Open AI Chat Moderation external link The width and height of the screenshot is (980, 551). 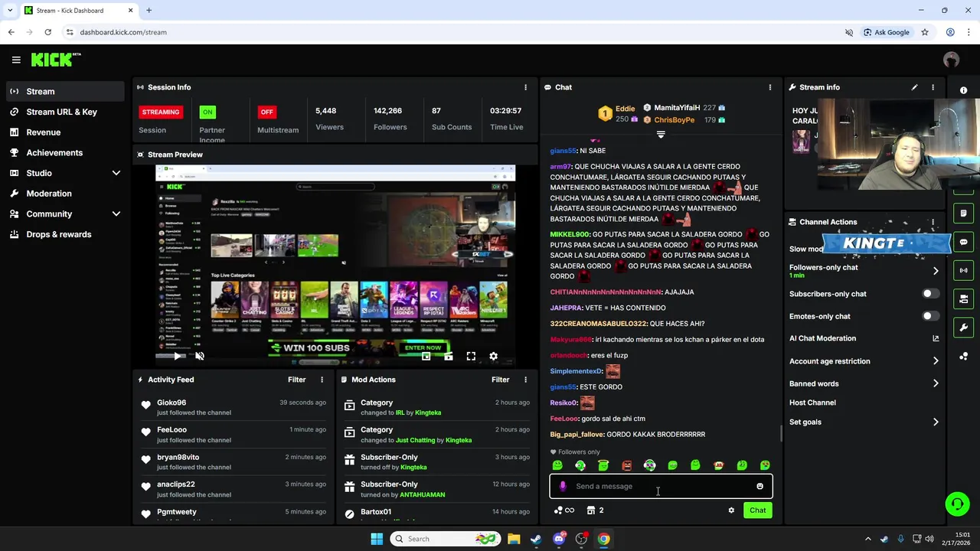pos(936,338)
